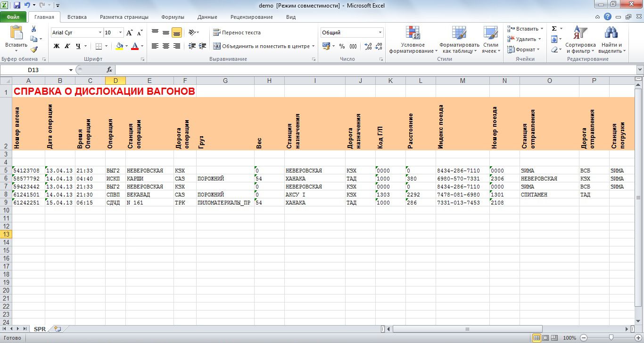Click Decrease Indent icon
The image size is (644, 343).
pyautogui.click(x=192, y=46)
